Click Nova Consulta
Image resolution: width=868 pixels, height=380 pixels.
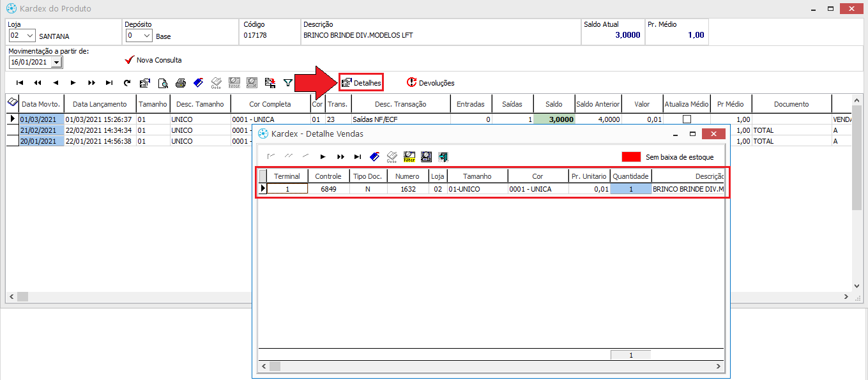pos(153,60)
